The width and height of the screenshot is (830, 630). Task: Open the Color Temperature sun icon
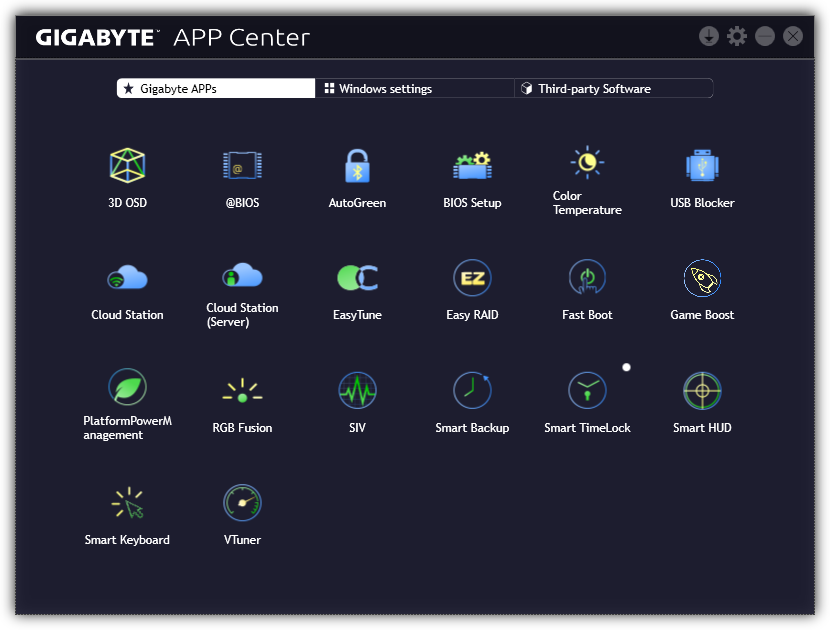[x=587, y=162]
